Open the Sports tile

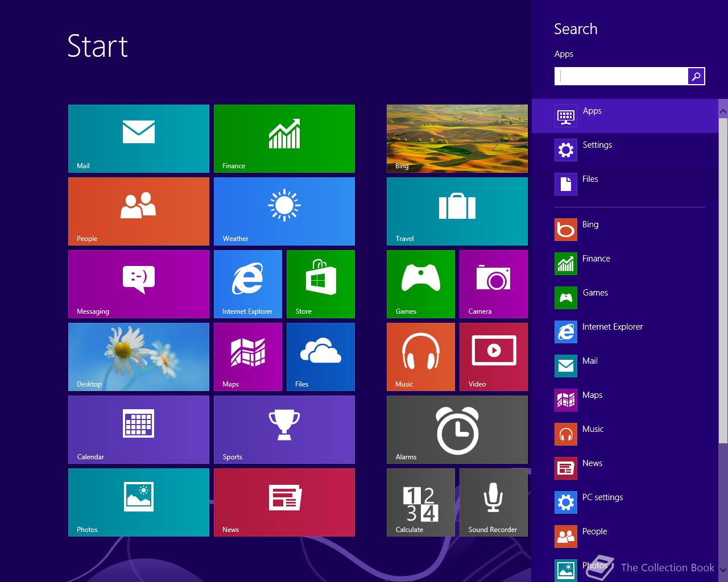click(x=284, y=430)
